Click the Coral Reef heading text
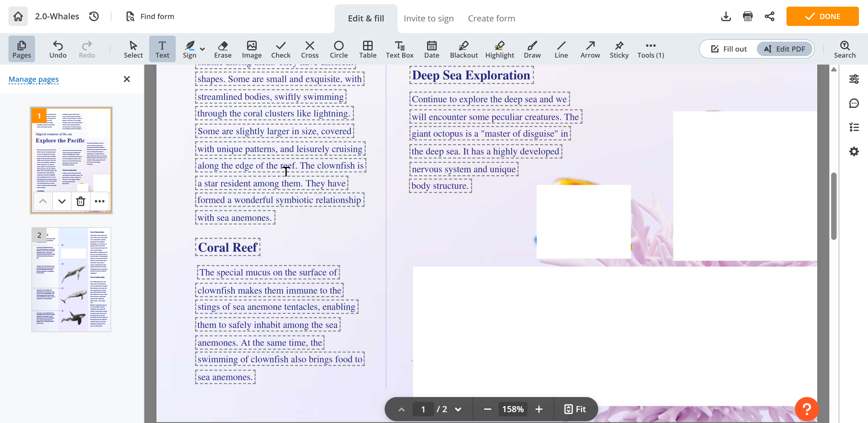 click(228, 247)
